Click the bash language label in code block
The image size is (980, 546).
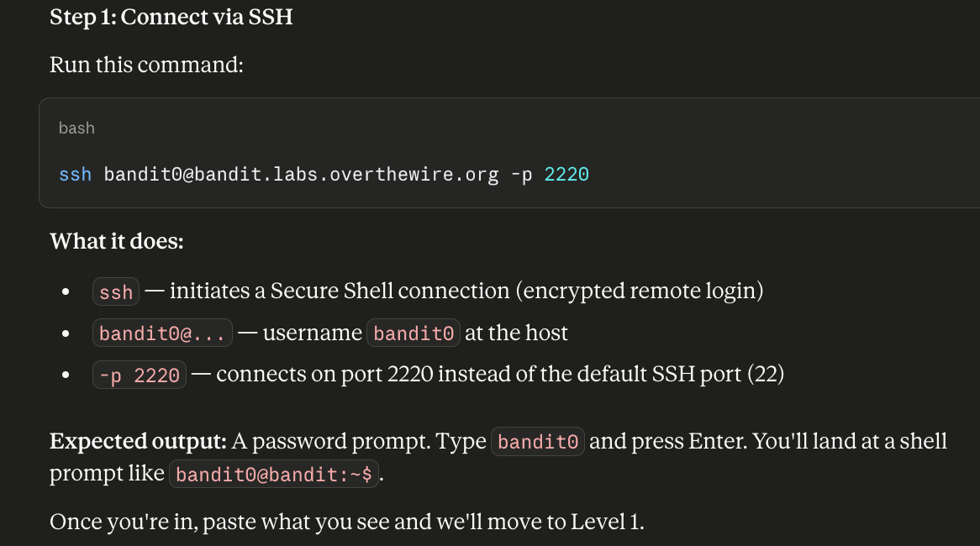(76, 128)
